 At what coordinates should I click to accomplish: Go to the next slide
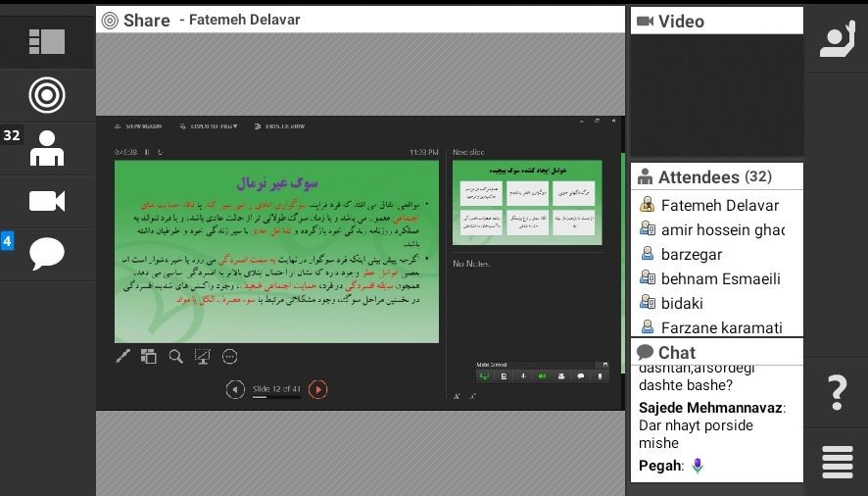point(318,389)
